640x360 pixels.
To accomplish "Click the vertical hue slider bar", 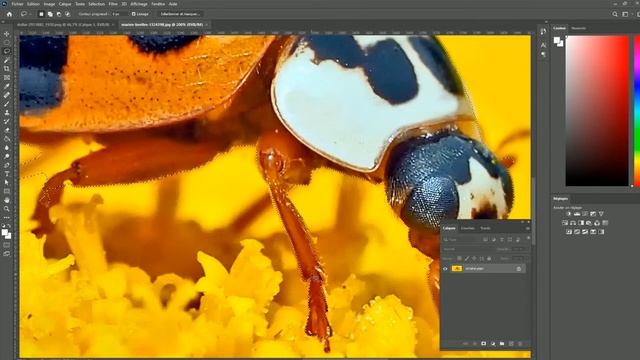I will (637, 111).
